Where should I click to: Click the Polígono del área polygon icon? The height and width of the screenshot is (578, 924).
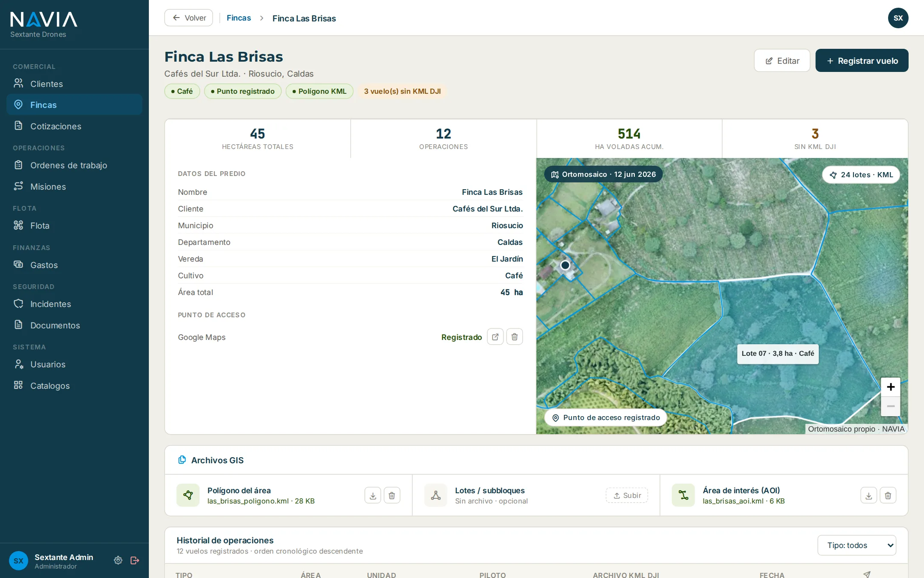188,495
